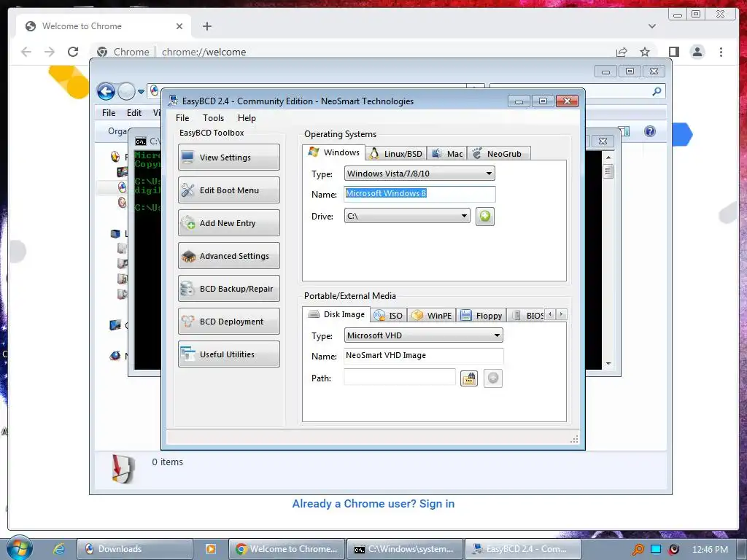The image size is (747, 560).
Task: Open the Explorer window Edit menu
Action: point(134,113)
